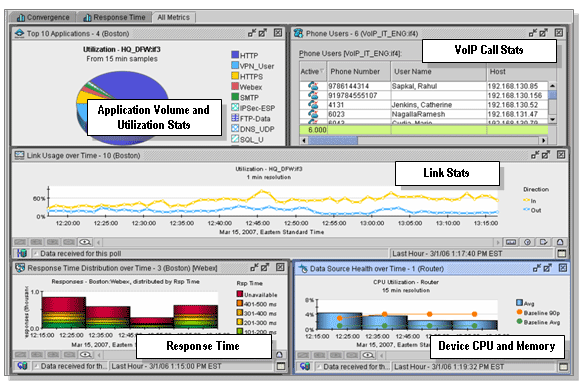Click the Link Usage timeline scroll left arrow
The image size is (584, 387).
point(98,242)
